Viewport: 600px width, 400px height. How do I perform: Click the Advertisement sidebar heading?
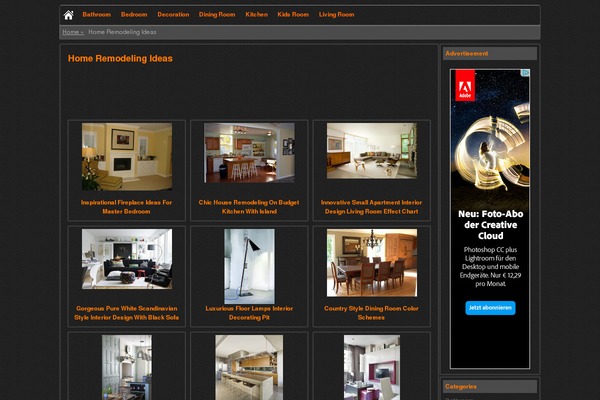tap(467, 54)
